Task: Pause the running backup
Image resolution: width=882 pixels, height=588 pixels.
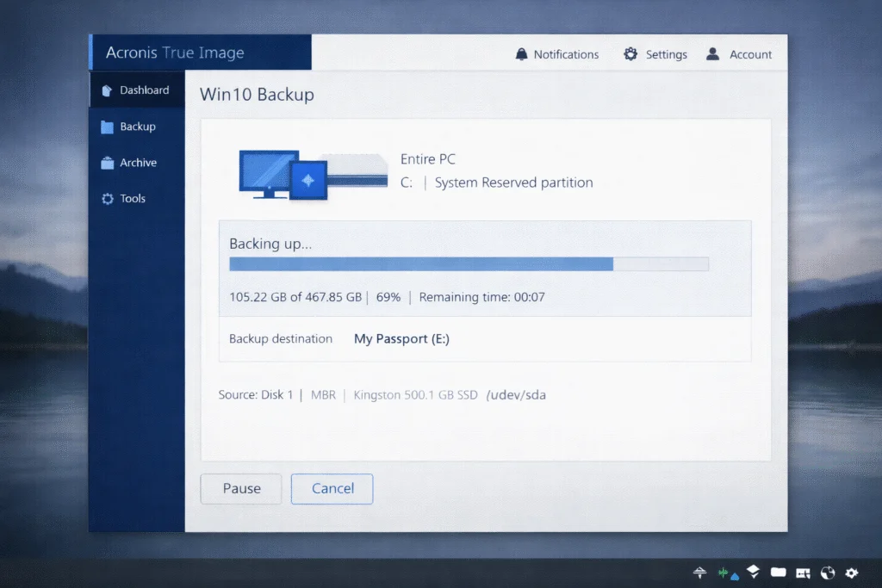Action: click(240, 488)
